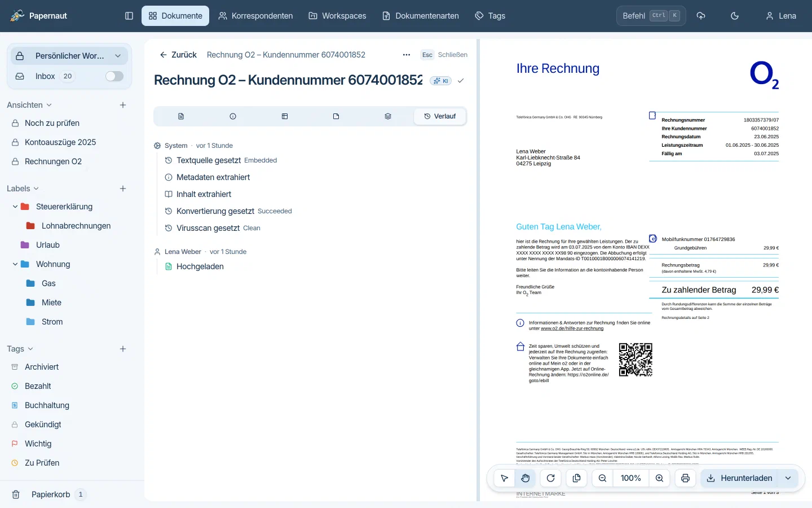Screen dimensions: 812x508
Task: Select the Urlaub label
Action: [48, 245]
